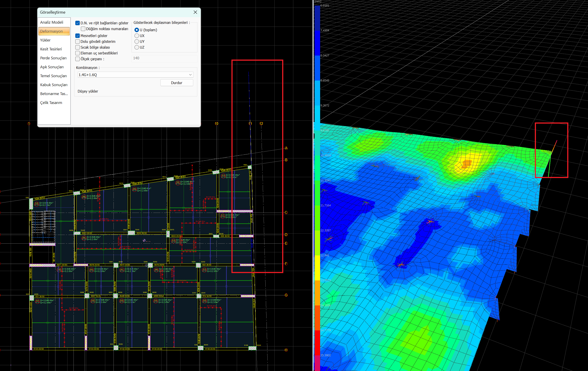Click the axis 10 grid bubble
This screenshot has height=371, width=588.
click(216, 124)
